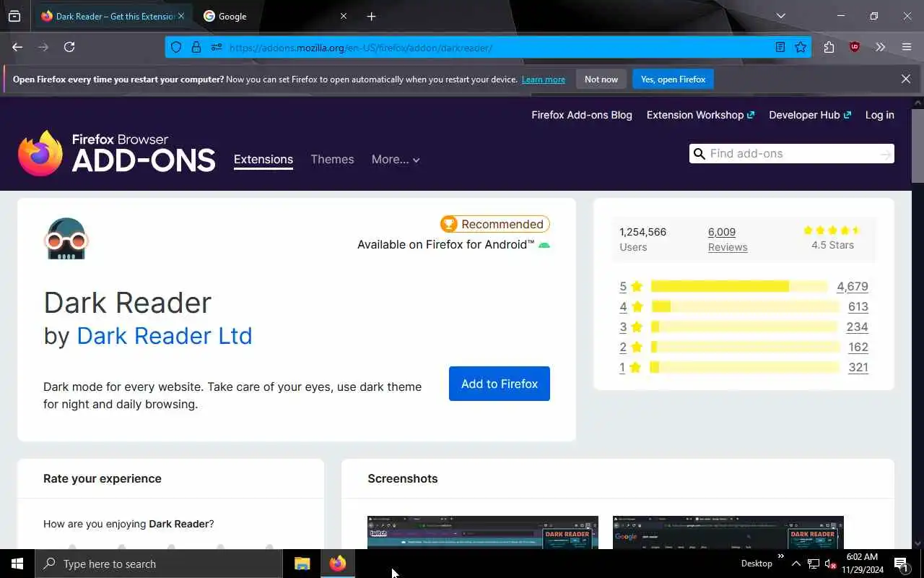Viewport: 924px width, 578px height.
Task: Open a new tab with plus
Action: click(x=371, y=16)
